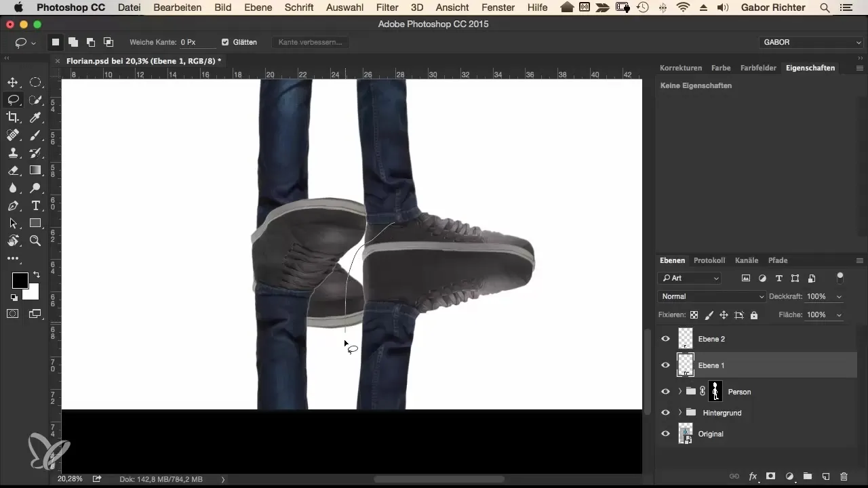Switch to the Protokoll tab
The width and height of the screenshot is (868, 488).
point(709,260)
